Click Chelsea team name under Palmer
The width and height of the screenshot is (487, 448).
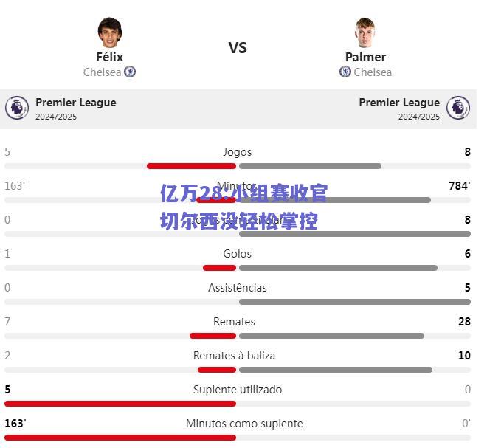[x=373, y=72]
